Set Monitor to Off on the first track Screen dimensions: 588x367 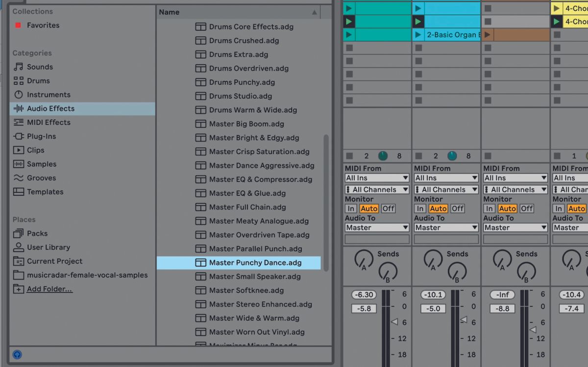click(x=388, y=209)
